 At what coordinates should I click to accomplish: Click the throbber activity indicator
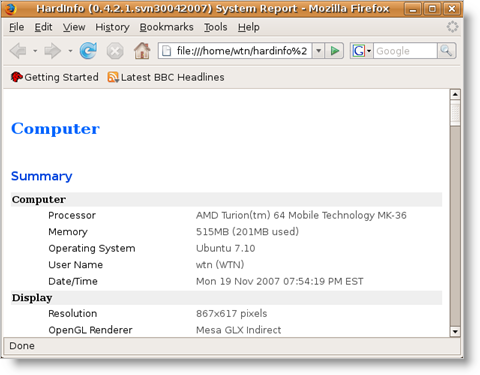tap(452, 27)
